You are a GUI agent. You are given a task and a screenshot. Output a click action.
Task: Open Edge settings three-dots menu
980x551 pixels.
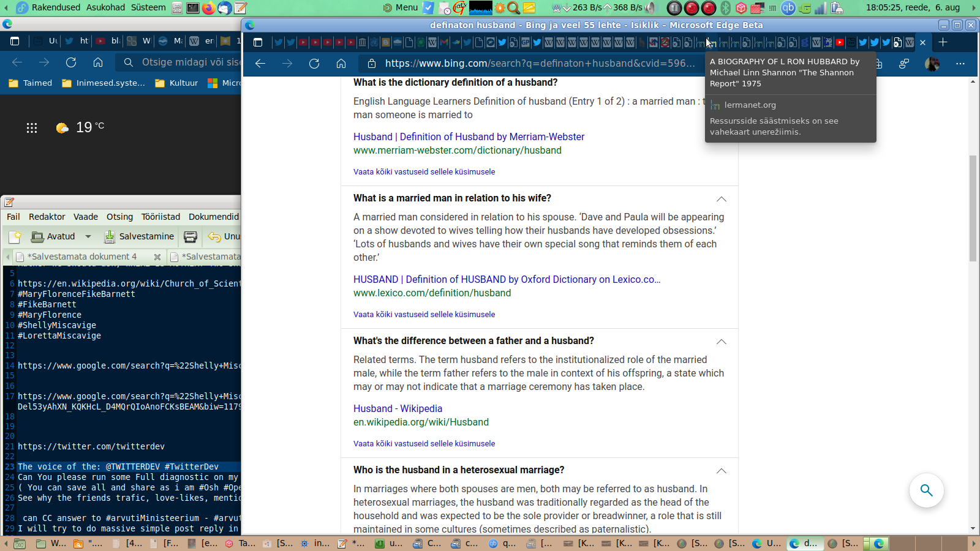[960, 64]
